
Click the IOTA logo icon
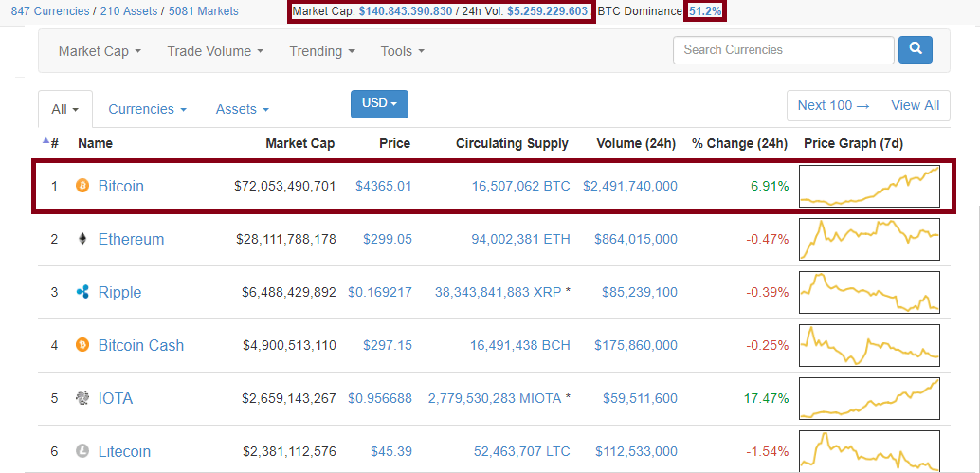point(82,398)
